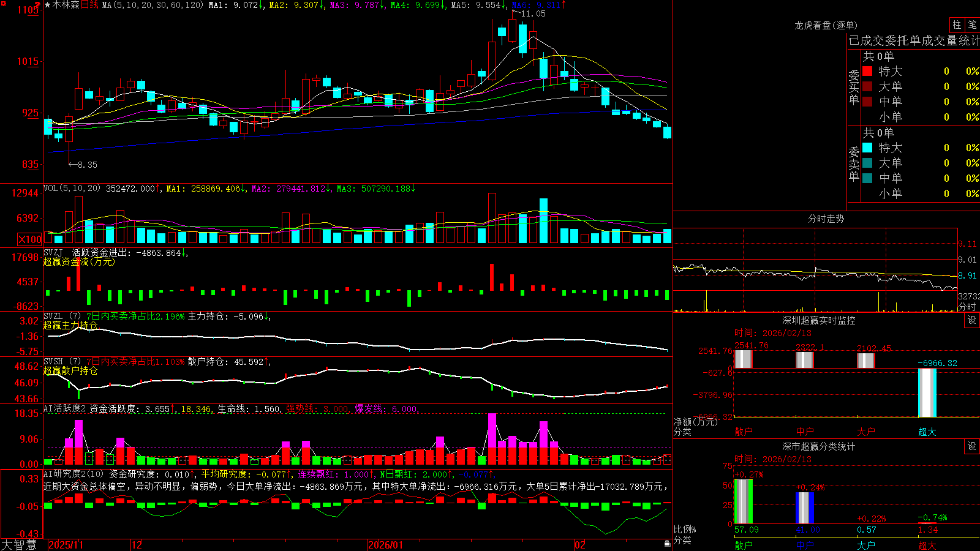980x551 pixels.
Task: Click the 1015 price level on chart axis
Action: pyautogui.click(x=28, y=61)
